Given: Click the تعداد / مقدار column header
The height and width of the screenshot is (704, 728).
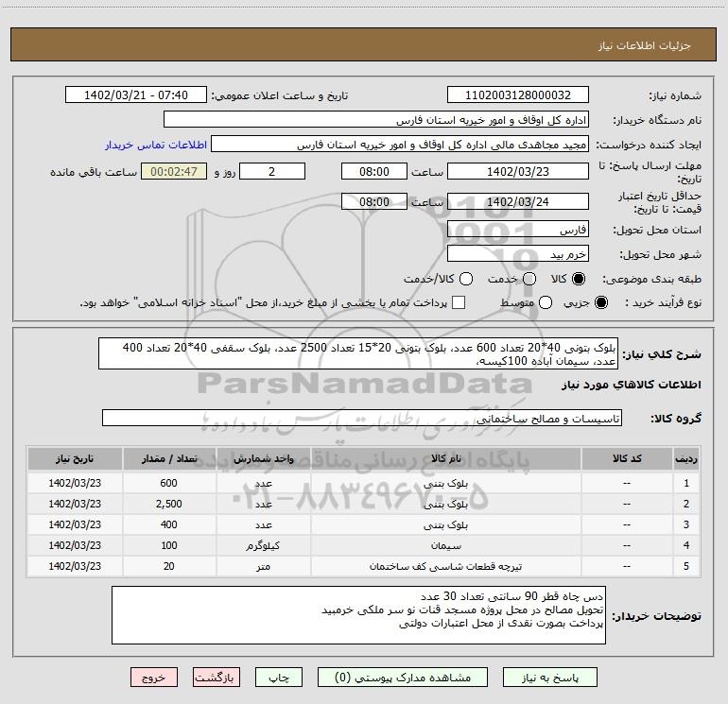Looking at the screenshot, I should [169, 459].
